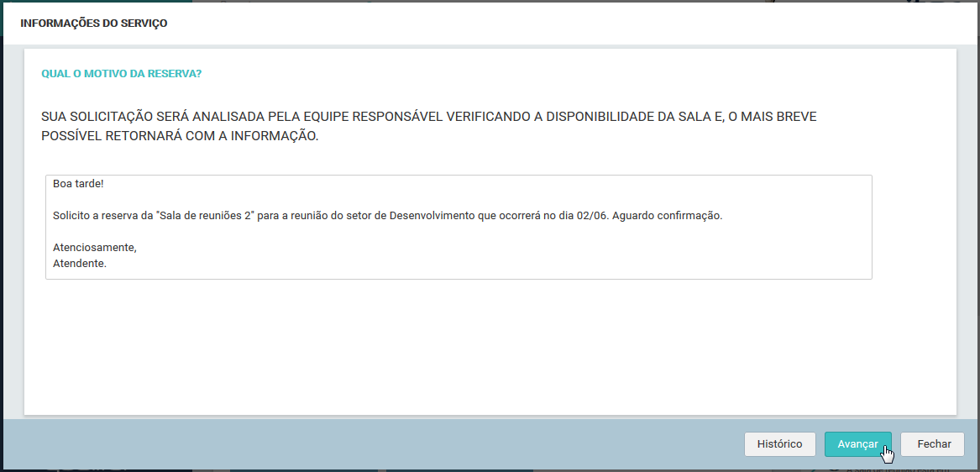Click the "INFORMAÇÕES DO SERVIÇO" dialog title
Screen dimensions: 980x472
tap(94, 24)
